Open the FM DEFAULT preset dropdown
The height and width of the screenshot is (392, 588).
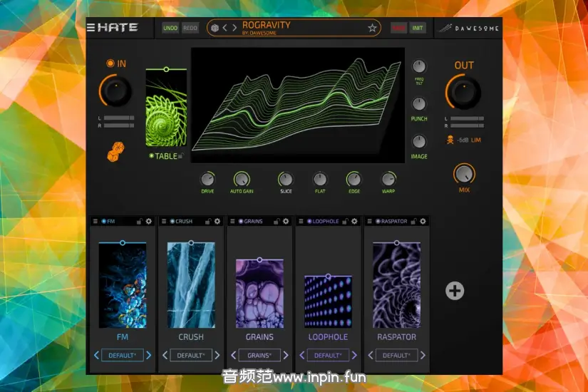tap(122, 355)
